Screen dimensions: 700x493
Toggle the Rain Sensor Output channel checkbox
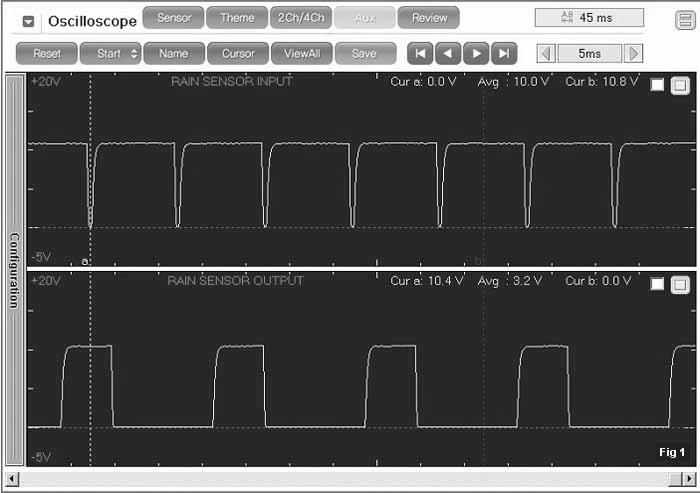pos(657,284)
